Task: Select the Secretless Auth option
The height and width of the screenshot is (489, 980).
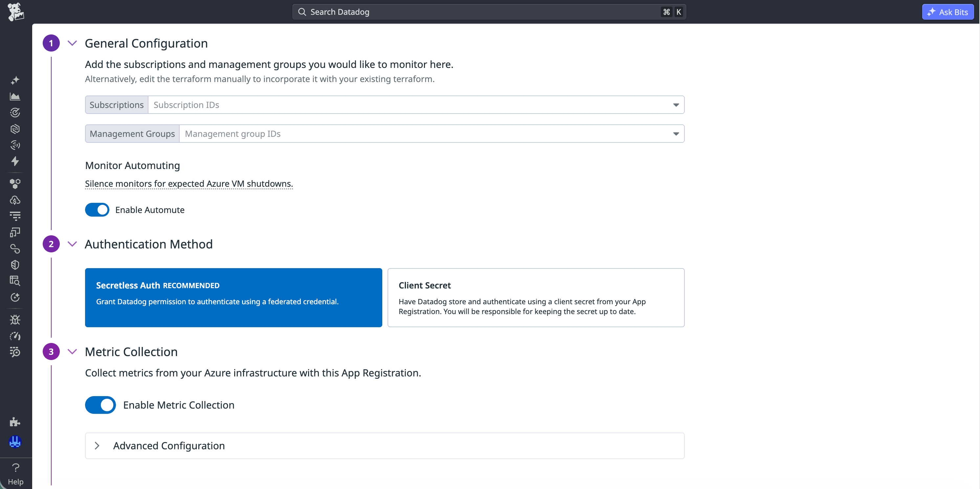Action: click(234, 298)
